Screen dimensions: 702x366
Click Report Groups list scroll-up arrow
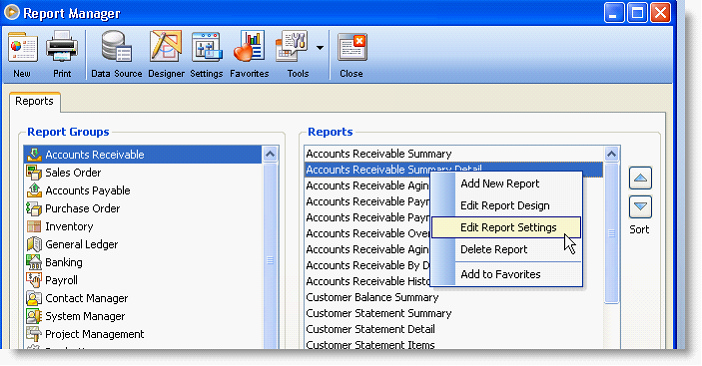tap(270, 154)
